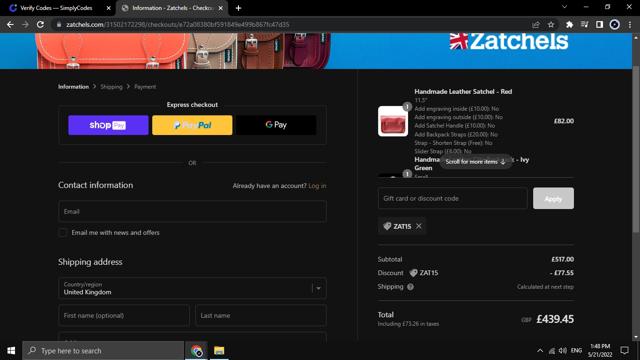The image size is (640, 360).
Task: Switch the ENG input language
Action: point(576,351)
